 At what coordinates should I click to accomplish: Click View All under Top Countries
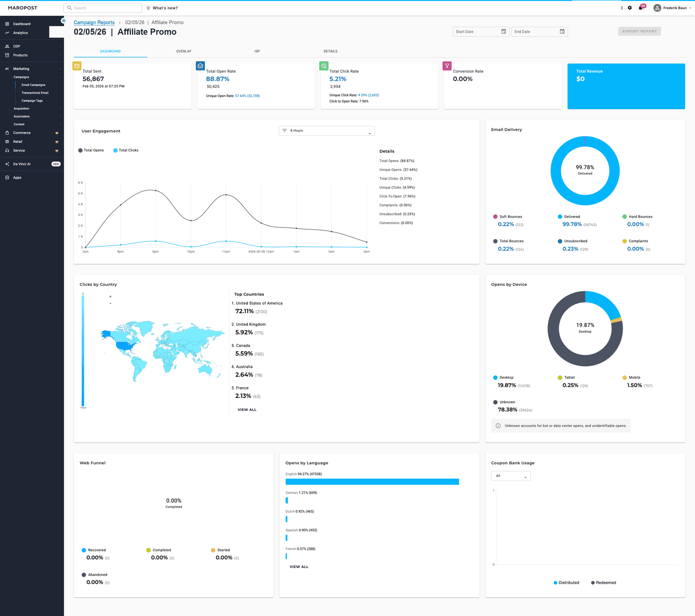(247, 410)
